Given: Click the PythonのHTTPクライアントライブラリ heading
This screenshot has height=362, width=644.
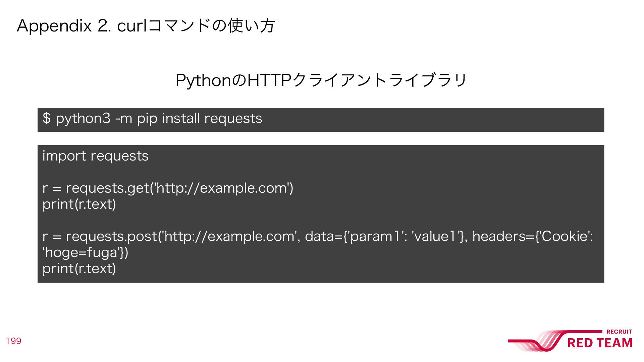Looking at the screenshot, I should pyautogui.click(x=321, y=80).
